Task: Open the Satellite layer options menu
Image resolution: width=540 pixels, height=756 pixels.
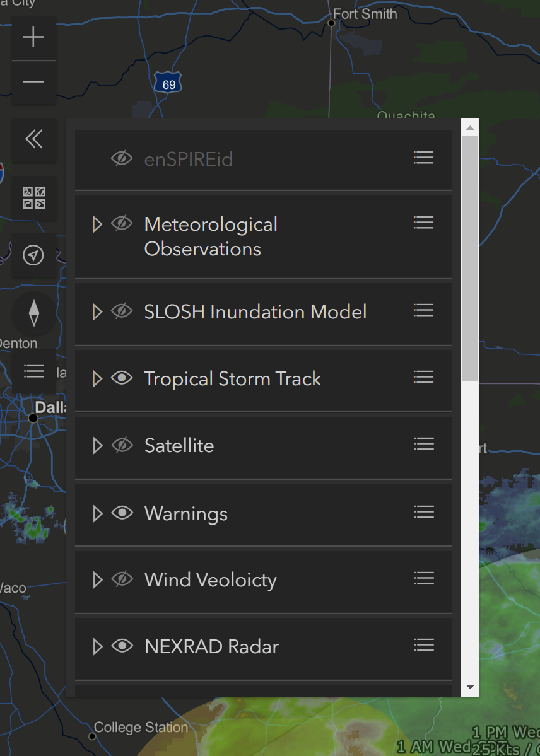Action: pos(423,443)
